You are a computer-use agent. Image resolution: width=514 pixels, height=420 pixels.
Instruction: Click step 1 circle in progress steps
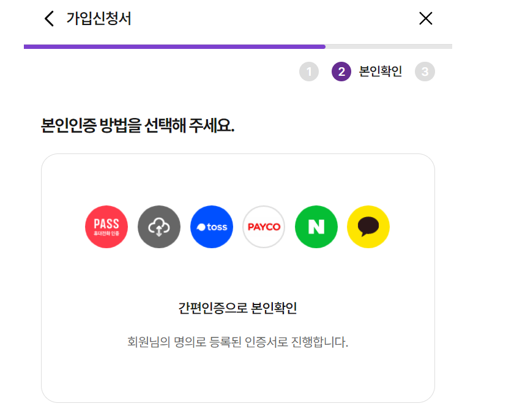point(309,72)
